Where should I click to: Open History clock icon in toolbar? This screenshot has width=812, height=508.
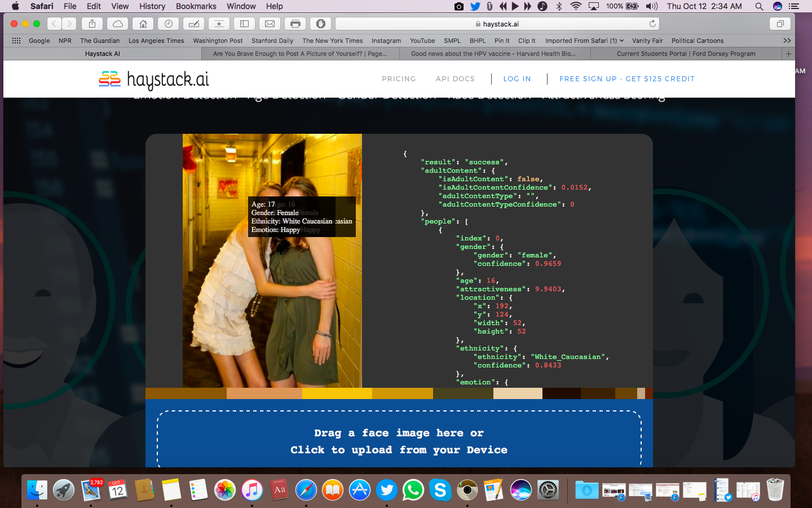pos(168,24)
